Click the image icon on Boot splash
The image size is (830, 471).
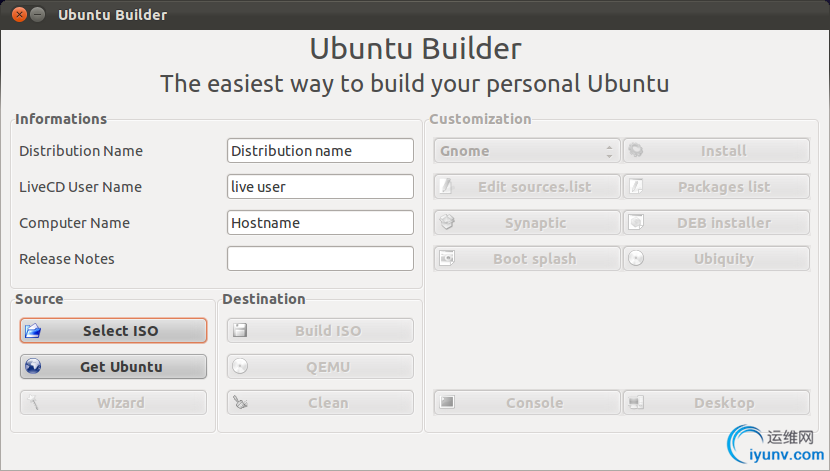[x=447, y=258]
